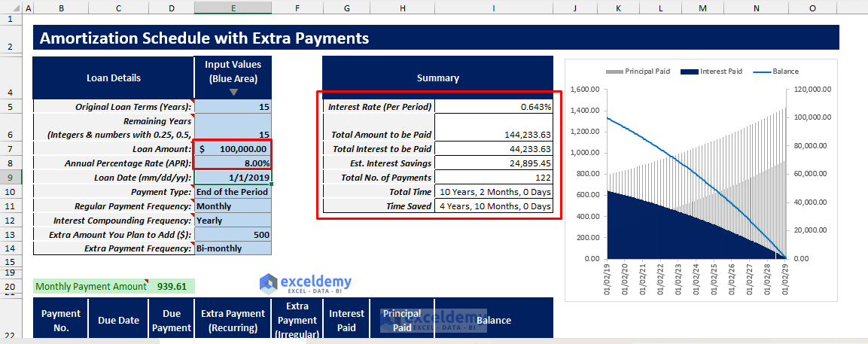Select column header L

click(660, 8)
